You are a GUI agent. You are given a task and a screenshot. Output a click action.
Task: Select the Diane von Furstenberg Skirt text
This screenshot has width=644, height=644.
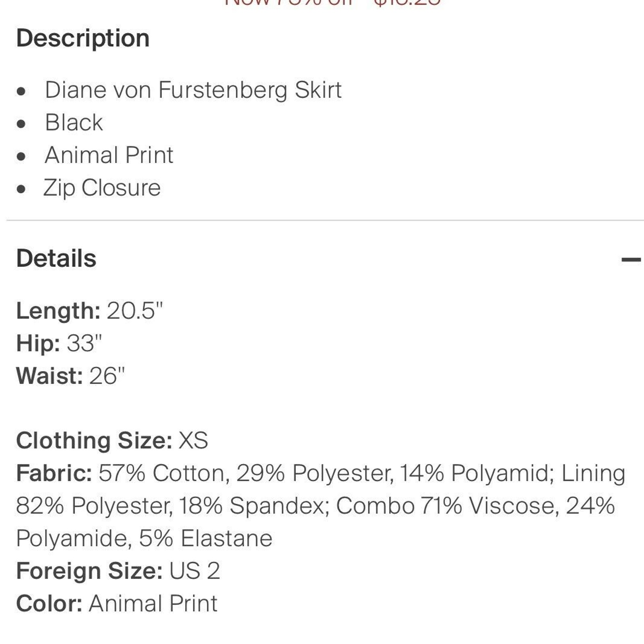pyautogui.click(x=193, y=89)
